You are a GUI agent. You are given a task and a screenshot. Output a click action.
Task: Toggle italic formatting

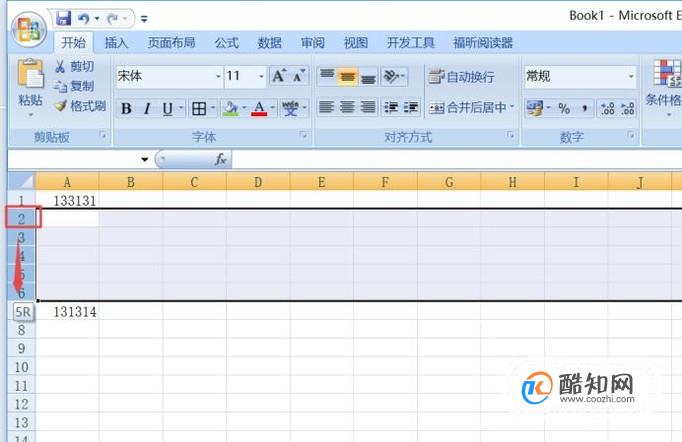(x=147, y=108)
